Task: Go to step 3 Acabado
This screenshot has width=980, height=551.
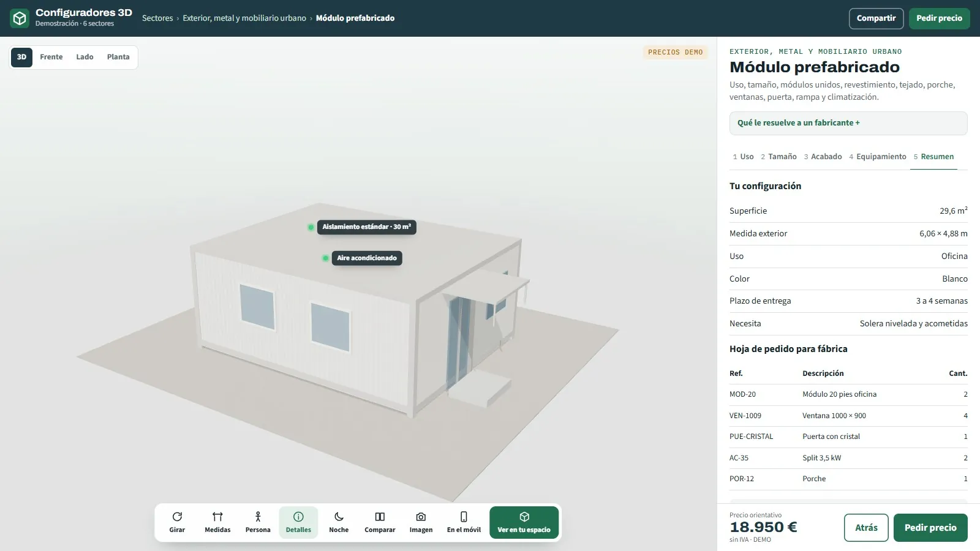Action: tap(823, 157)
